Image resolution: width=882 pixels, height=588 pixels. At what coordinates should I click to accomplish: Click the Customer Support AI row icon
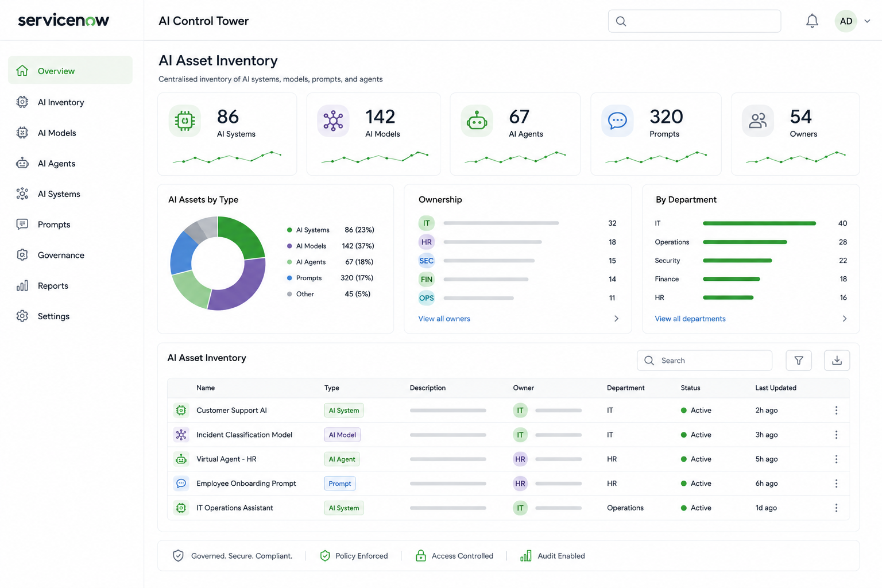coord(181,410)
